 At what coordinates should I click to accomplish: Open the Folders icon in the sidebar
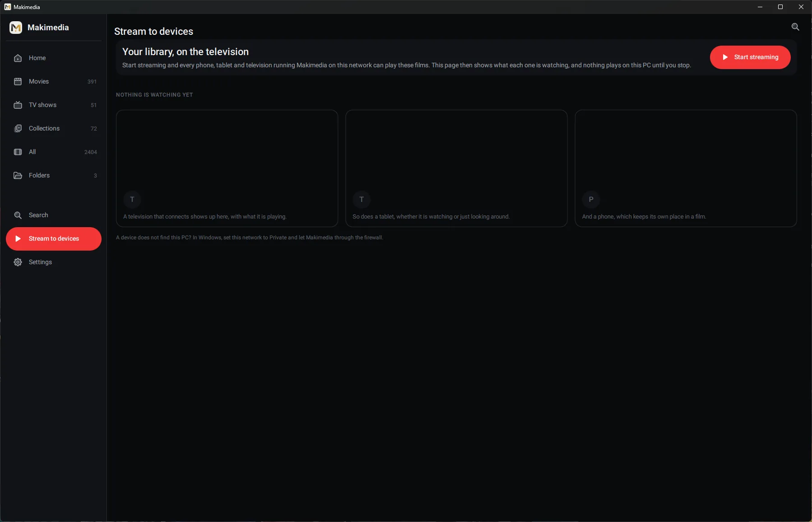18,176
